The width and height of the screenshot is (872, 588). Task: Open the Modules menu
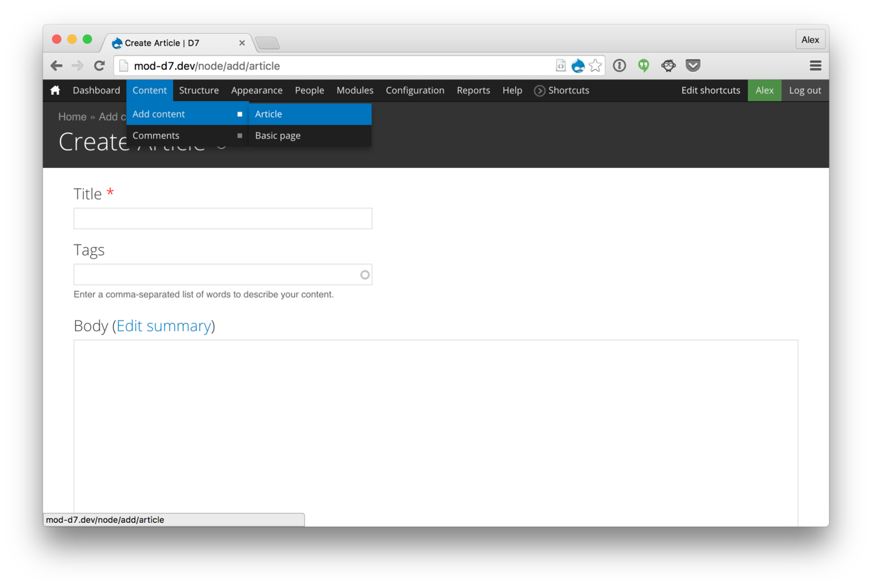[355, 90]
